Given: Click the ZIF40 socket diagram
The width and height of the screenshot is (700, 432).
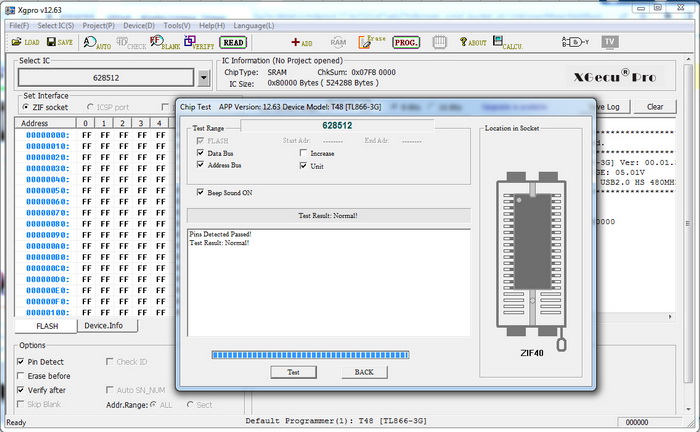Looking at the screenshot, I should [531, 261].
